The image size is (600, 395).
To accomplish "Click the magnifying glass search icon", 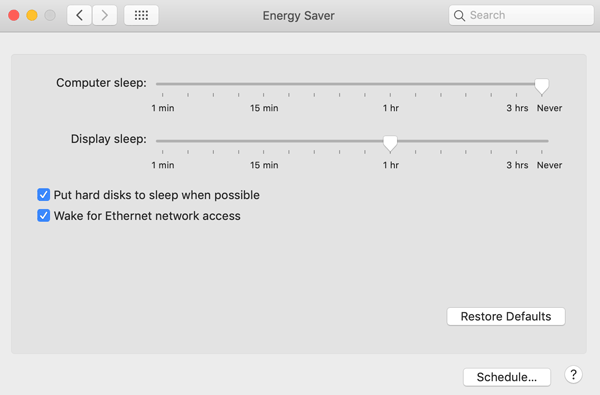I will click(459, 15).
